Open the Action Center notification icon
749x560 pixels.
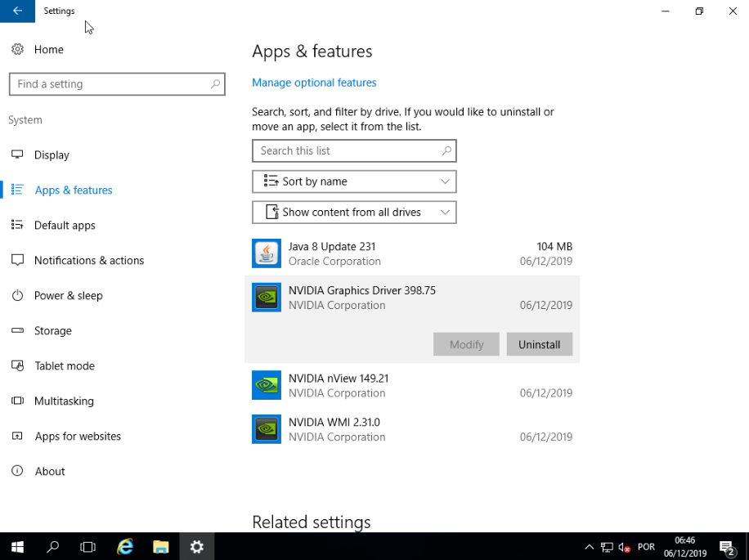coord(726,547)
